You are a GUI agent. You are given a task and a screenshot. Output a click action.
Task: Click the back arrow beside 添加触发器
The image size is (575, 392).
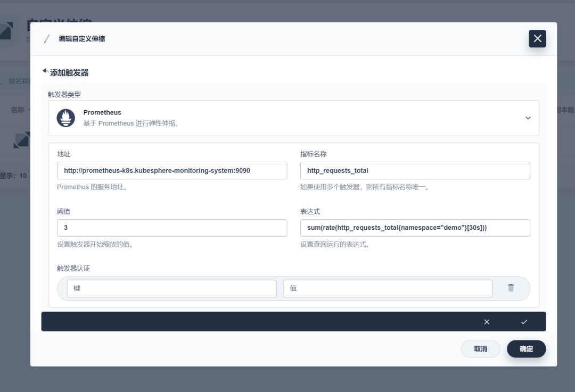click(x=45, y=71)
